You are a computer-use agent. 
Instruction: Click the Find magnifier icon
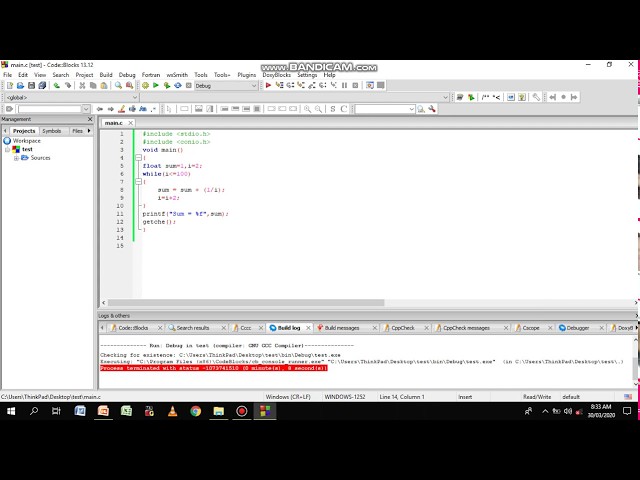(118, 85)
